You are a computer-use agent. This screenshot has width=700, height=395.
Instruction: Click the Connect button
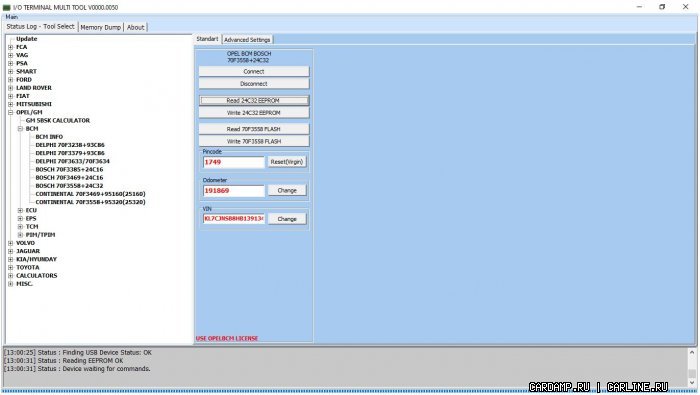click(x=254, y=71)
